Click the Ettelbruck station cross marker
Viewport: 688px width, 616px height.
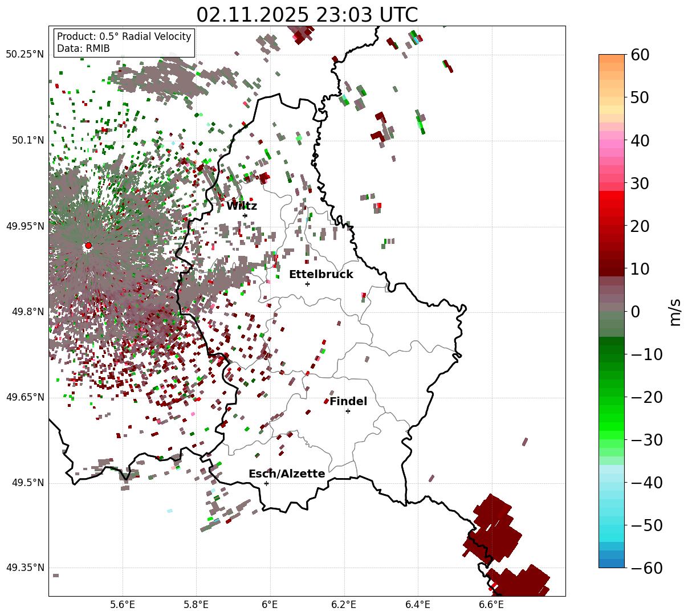308,284
